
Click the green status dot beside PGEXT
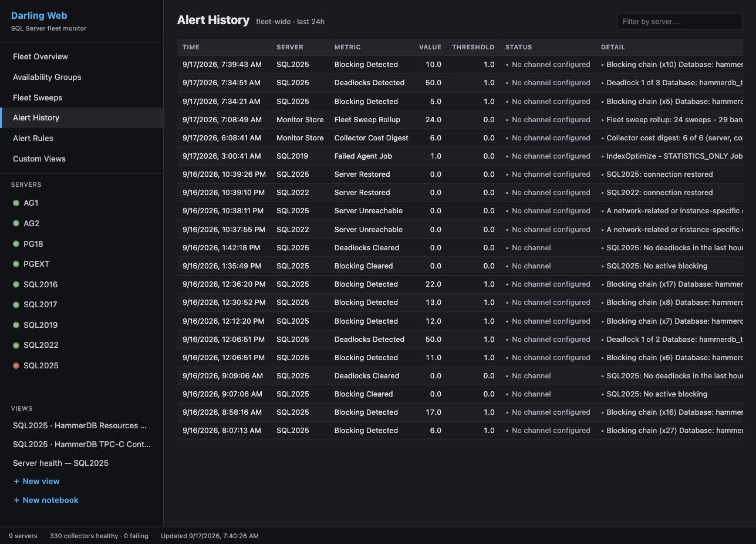[16, 264]
